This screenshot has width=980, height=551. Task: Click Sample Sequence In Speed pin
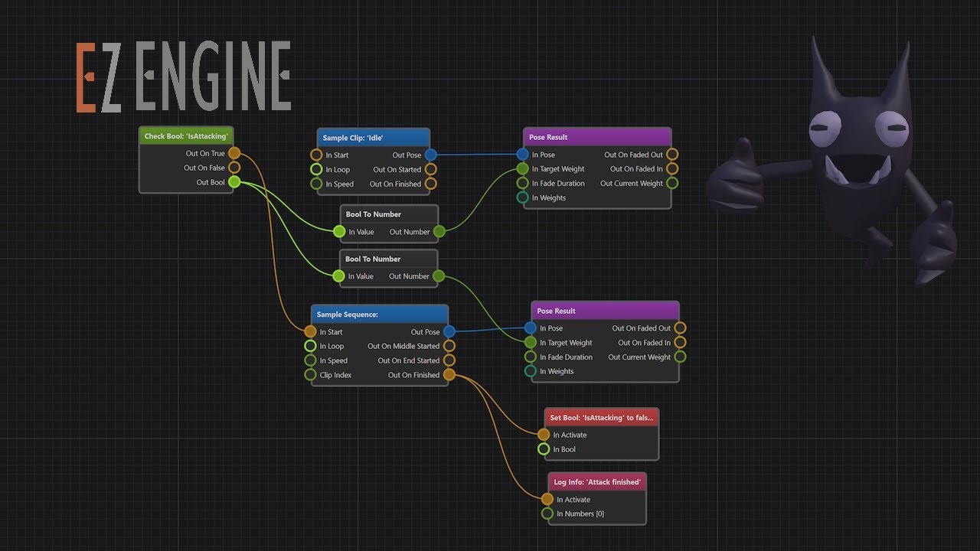[x=310, y=360]
